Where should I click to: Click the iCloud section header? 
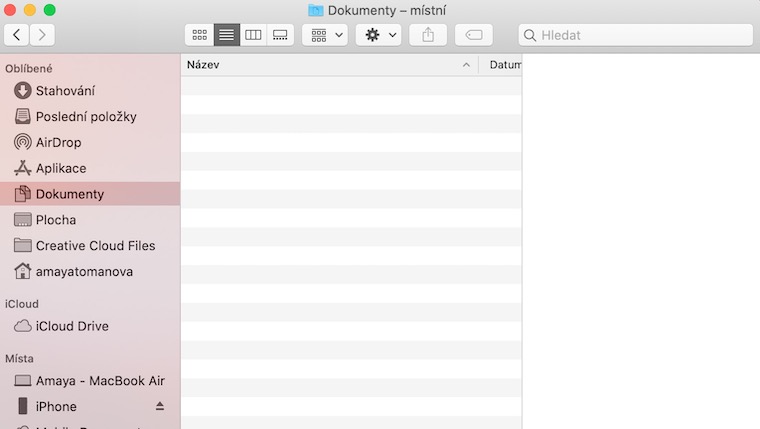click(x=22, y=304)
